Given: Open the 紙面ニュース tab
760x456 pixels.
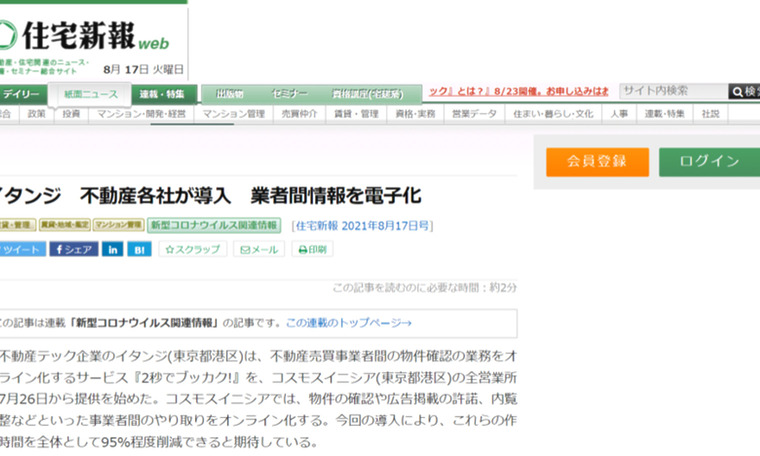Looking at the screenshot, I should point(91,94).
